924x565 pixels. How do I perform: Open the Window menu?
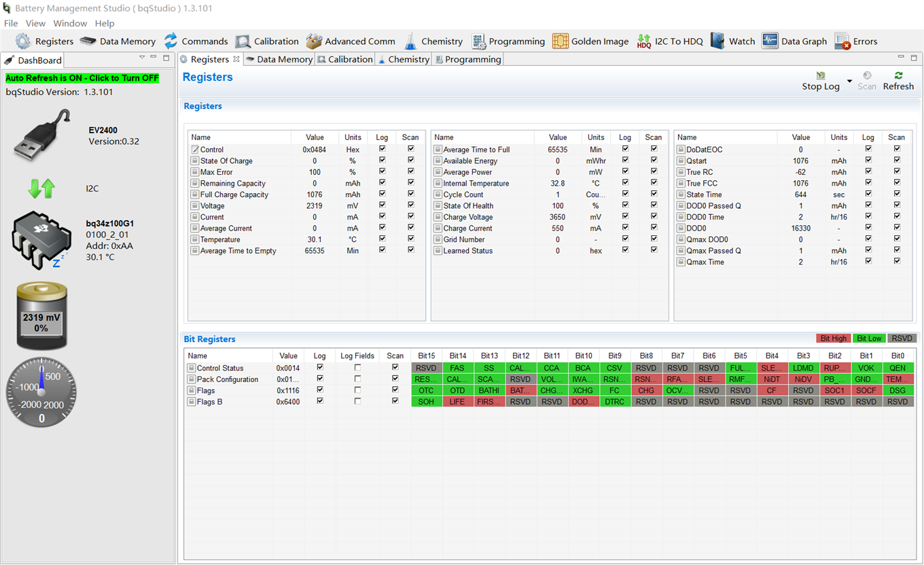click(70, 23)
